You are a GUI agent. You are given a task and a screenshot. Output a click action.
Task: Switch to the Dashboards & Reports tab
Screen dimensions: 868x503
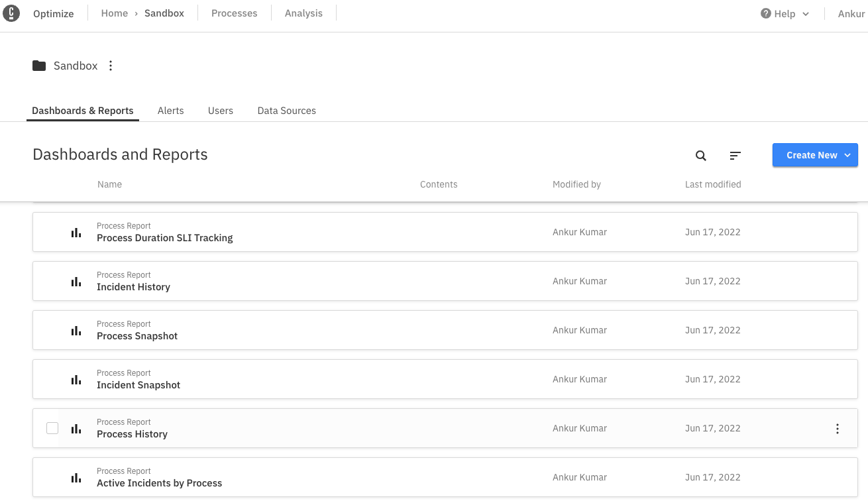(83, 111)
